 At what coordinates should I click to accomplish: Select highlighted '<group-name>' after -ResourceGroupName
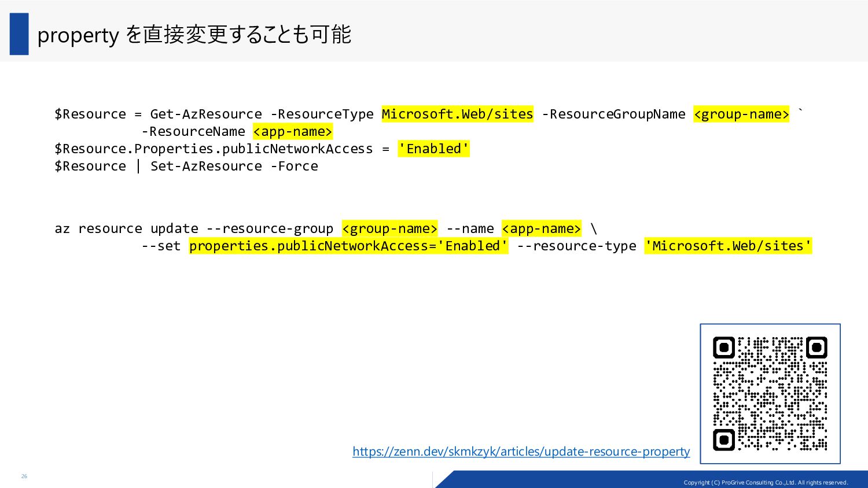741,114
